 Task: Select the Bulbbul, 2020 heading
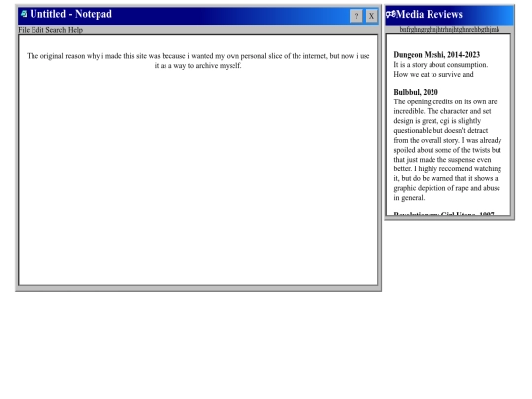(x=416, y=92)
